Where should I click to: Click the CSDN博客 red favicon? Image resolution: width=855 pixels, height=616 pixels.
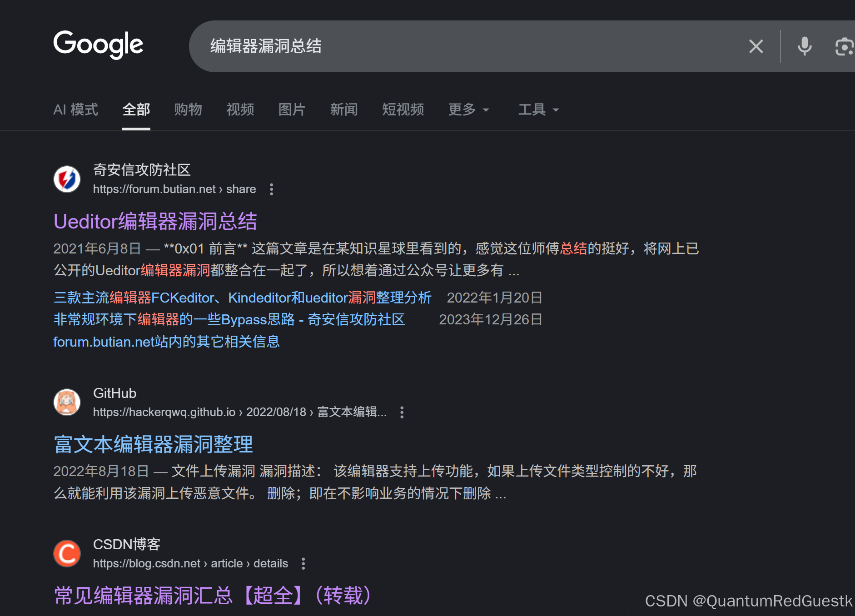point(67,553)
